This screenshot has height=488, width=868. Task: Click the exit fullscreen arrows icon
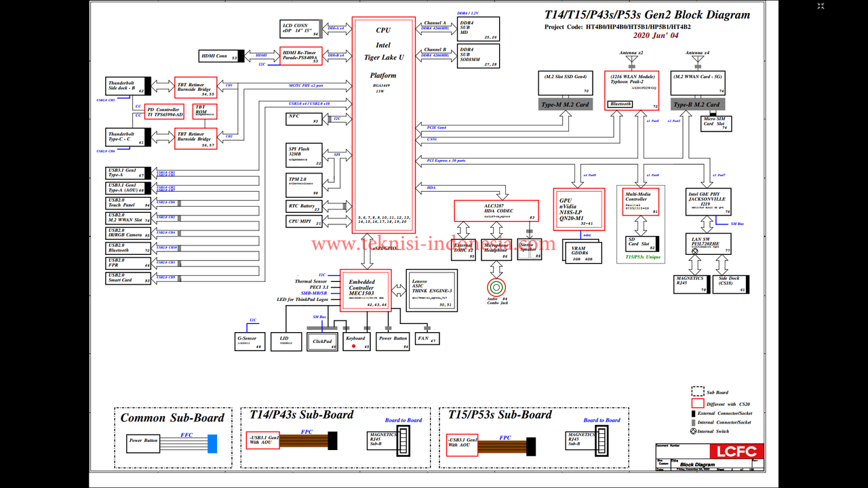821,7
